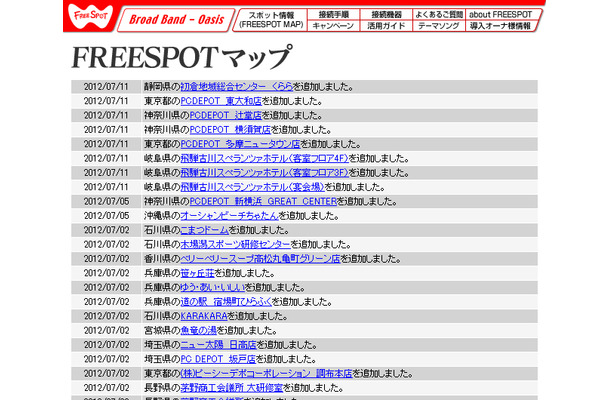The width and height of the screenshot is (610, 400).
Task: Open (株)ピーシーデポコーポレーション 調布本店 link
Action: click(x=266, y=374)
